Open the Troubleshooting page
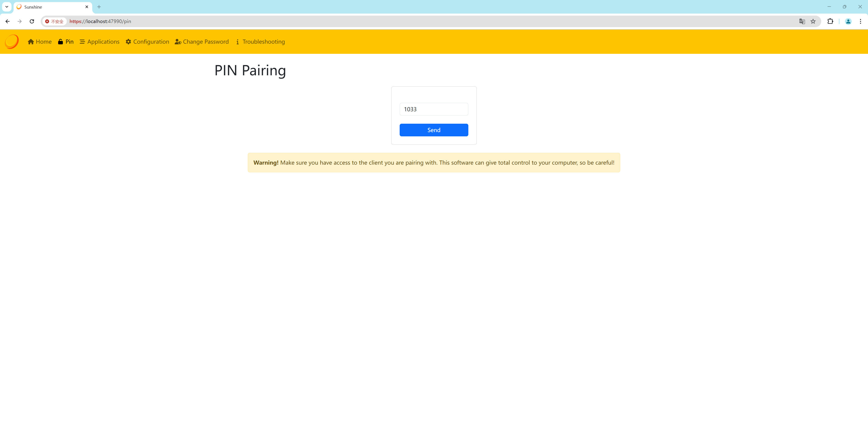This screenshot has width=868, height=431. coord(260,42)
